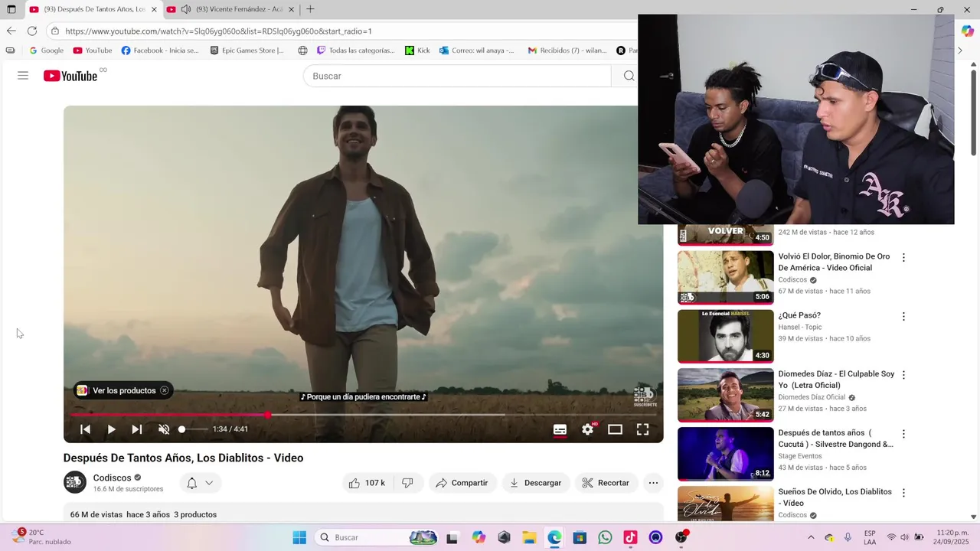Open TikTok from the taskbar
This screenshot has width=980, height=551.
630,537
